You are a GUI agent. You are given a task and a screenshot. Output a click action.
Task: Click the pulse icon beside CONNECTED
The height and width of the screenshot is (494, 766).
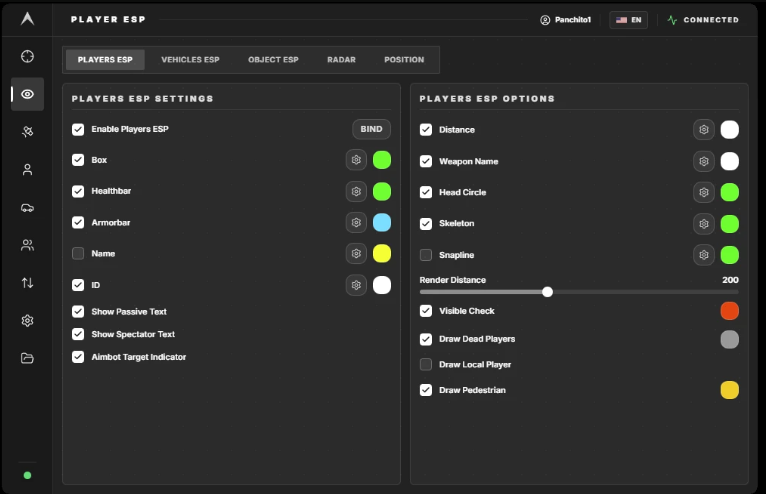pyautogui.click(x=673, y=20)
